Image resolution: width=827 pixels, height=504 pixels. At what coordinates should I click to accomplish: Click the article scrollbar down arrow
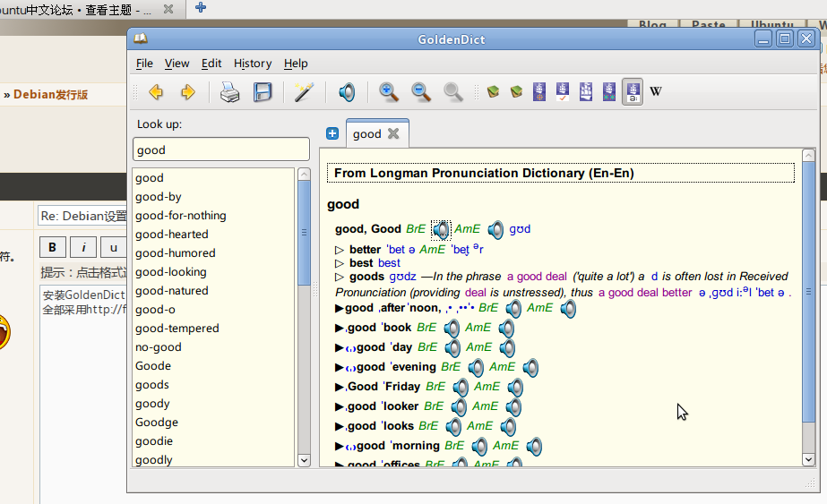(x=808, y=459)
